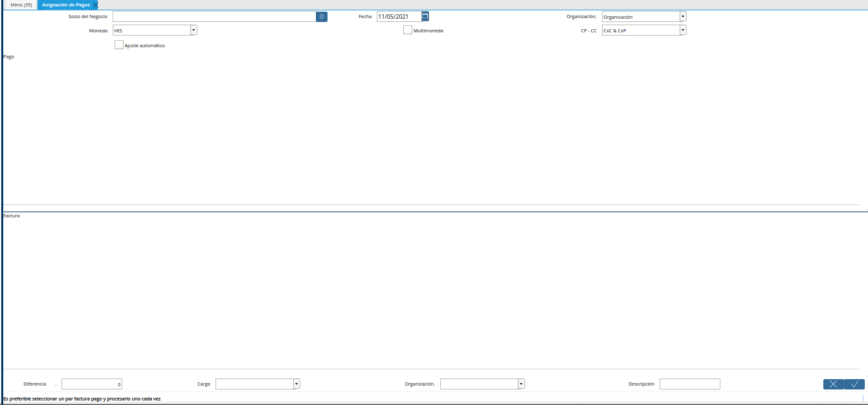
Task: Click the Multimoneda label text
Action: [x=428, y=30]
